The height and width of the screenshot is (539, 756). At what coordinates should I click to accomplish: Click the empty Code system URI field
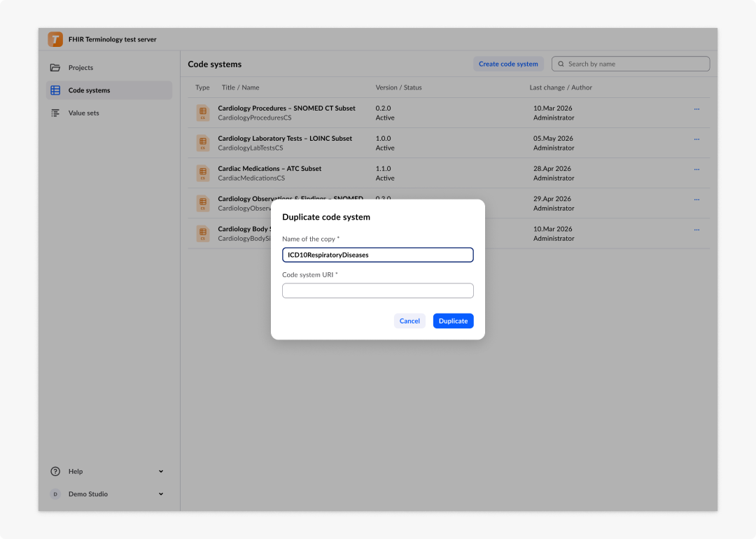coord(377,290)
